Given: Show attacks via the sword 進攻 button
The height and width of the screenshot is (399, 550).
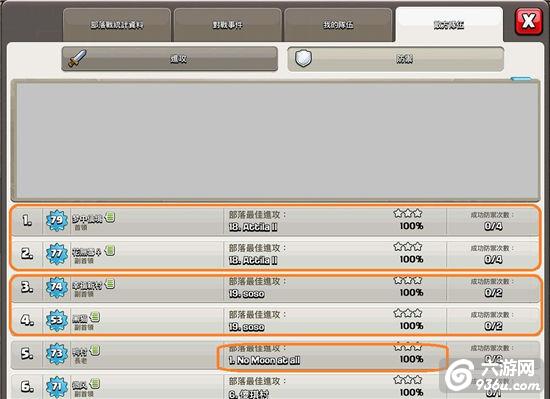Looking at the screenshot, I should (x=170, y=59).
